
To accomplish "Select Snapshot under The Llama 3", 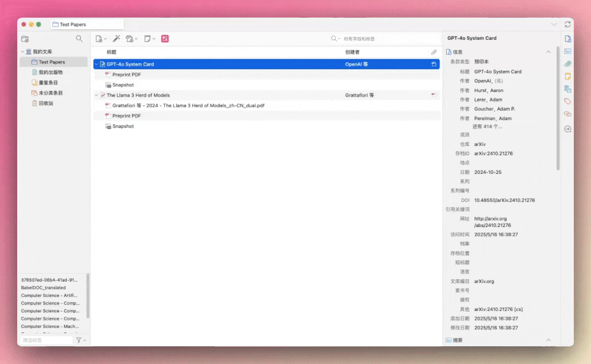I will point(267,126).
